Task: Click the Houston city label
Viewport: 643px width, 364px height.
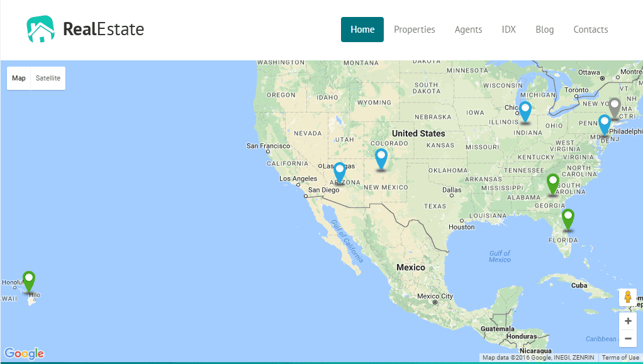Action: (462, 227)
